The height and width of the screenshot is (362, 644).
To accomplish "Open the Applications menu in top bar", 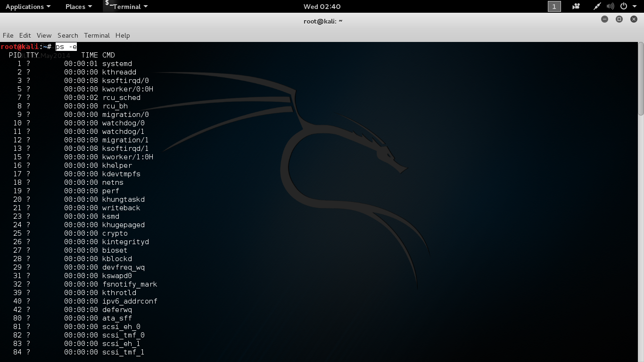I will (x=28, y=7).
